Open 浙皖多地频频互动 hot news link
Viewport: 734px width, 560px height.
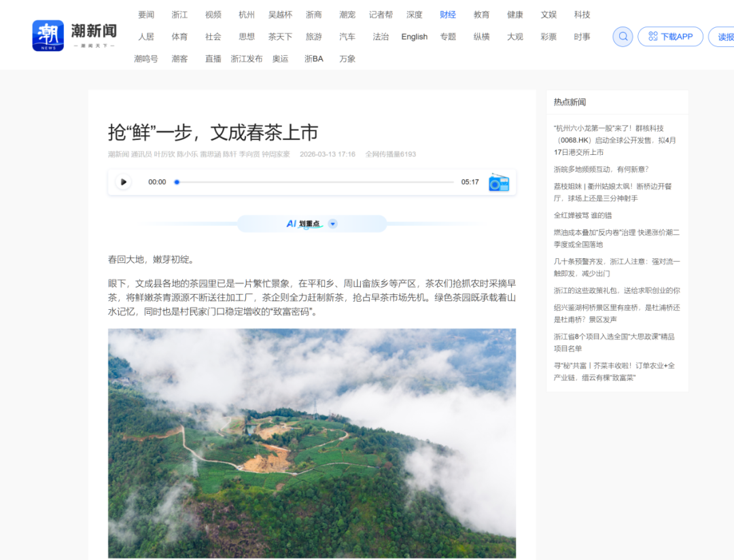[601, 169]
